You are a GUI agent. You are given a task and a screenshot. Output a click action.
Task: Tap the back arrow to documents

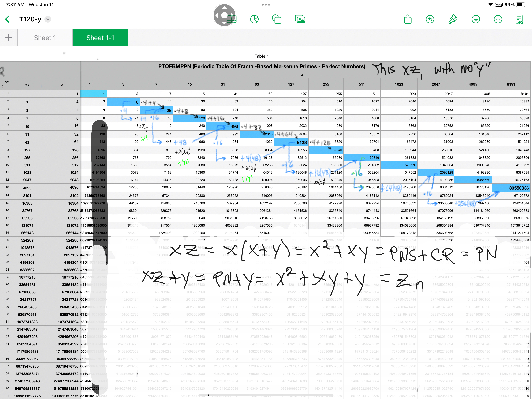tap(8, 19)
